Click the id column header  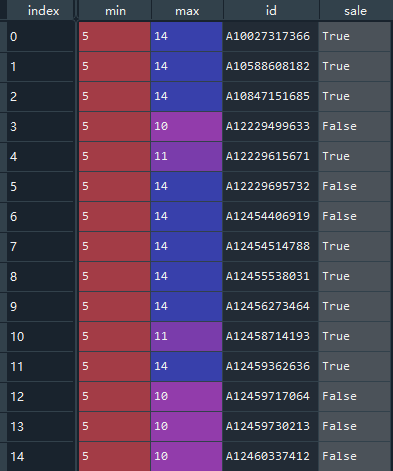[x=271, y=10]
